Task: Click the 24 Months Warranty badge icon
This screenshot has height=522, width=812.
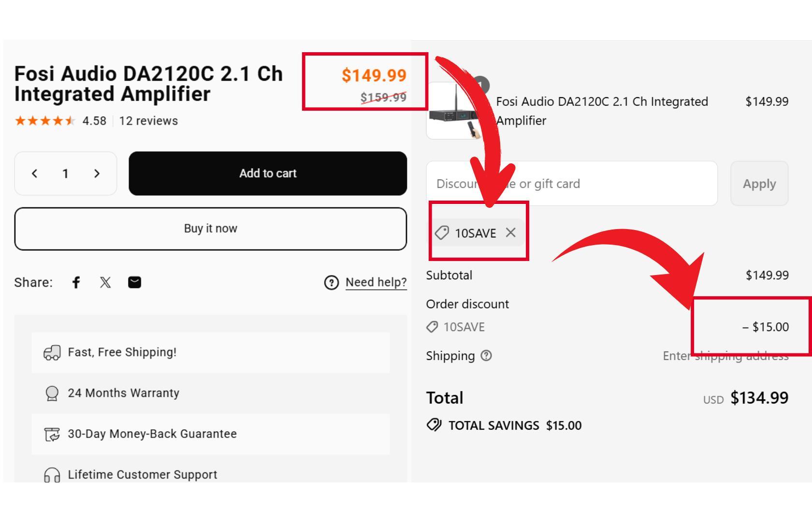Action: 52,393
